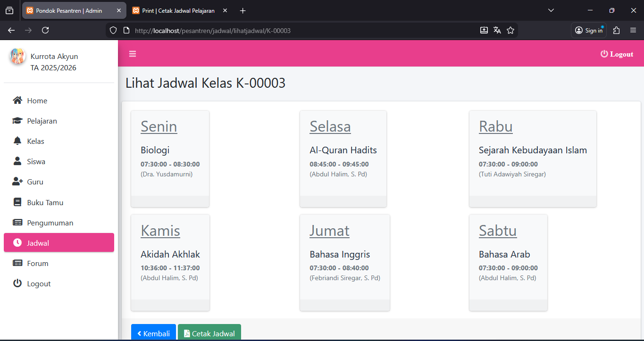Open the Siswa sidebar page
Image resolution: width=644 pixels, height=341 pixels.
point(36,161)
